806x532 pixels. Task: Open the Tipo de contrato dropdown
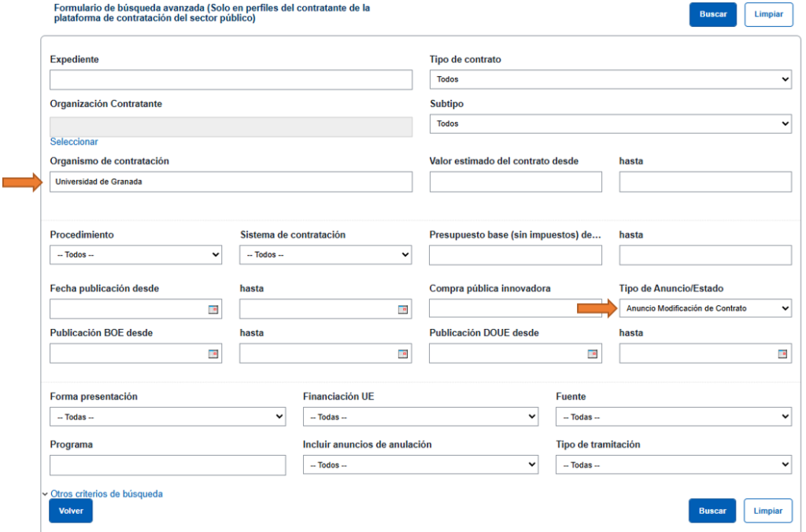pyautogui.click(x=610, y=79)
